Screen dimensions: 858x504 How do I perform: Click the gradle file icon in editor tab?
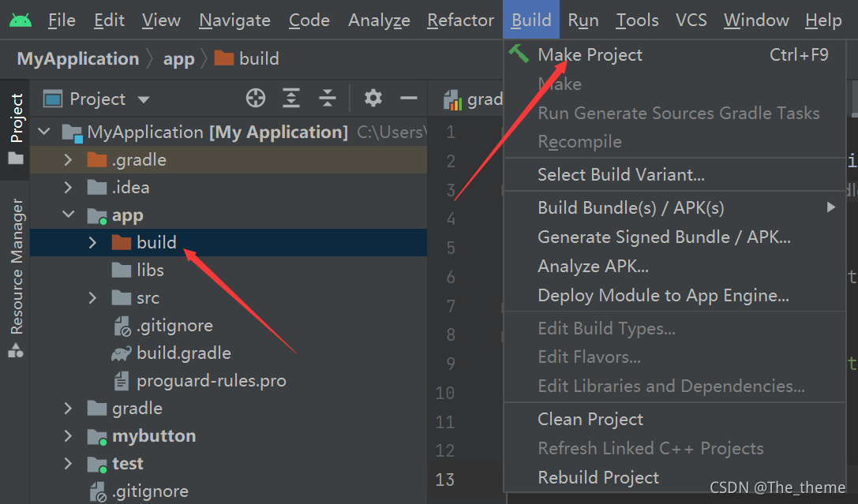pos(452,99)
